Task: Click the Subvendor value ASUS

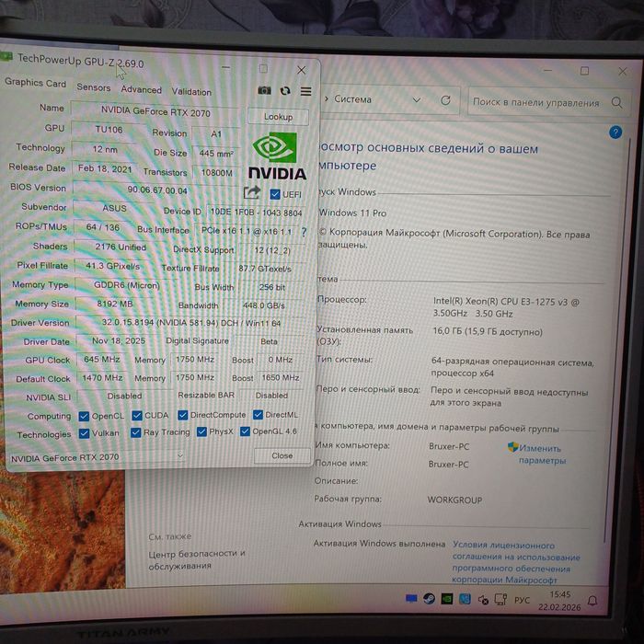Action: pyautogui.click(x=114, y=208)
